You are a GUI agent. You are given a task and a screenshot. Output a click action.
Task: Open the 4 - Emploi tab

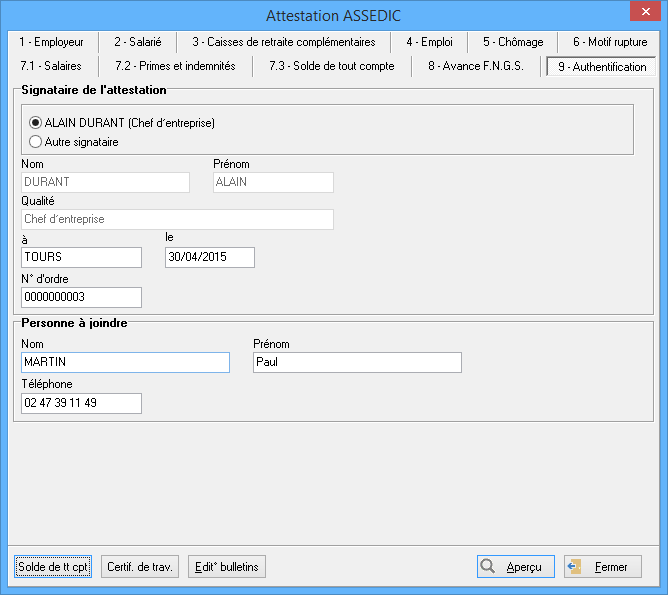point(429,42)
